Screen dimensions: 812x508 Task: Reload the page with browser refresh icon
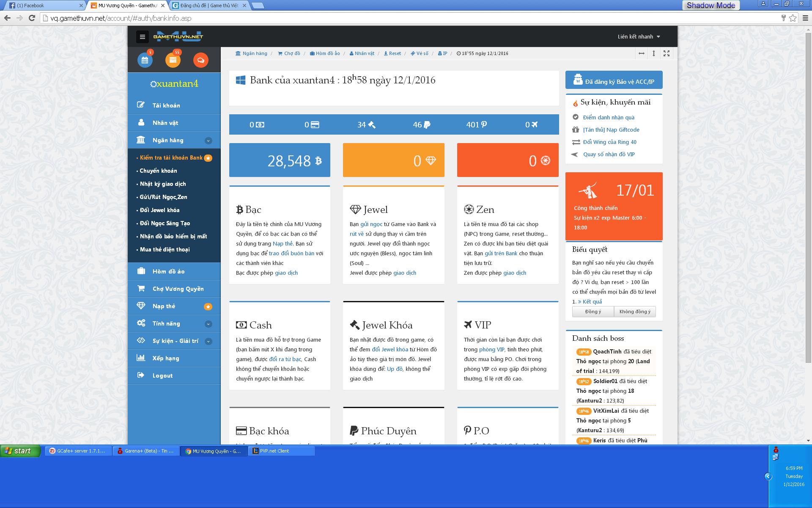[32, 18]
